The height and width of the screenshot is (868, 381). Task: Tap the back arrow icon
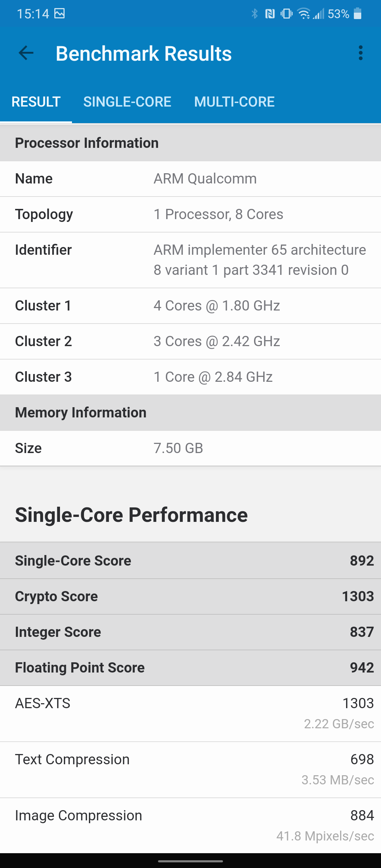coord(26,53)
